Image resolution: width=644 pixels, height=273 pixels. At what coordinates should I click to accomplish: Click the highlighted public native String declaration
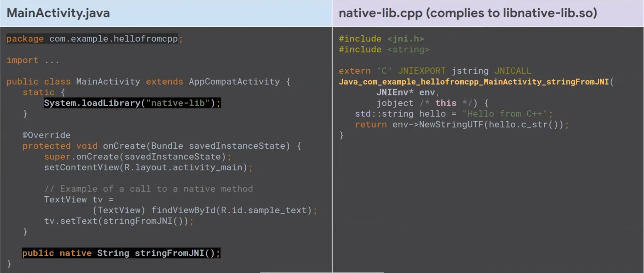(x=121, y=253)
